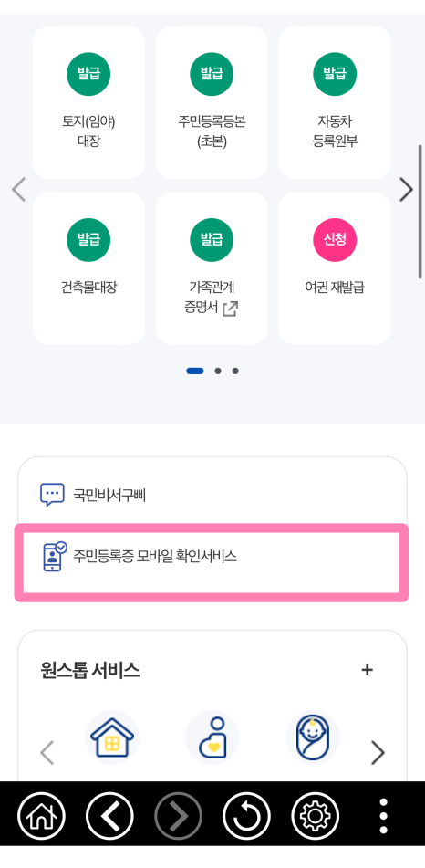Tap the baby icon in 원스톱 서비스
Viewport: 425px width, 868px height.
[x=313, y=737]
